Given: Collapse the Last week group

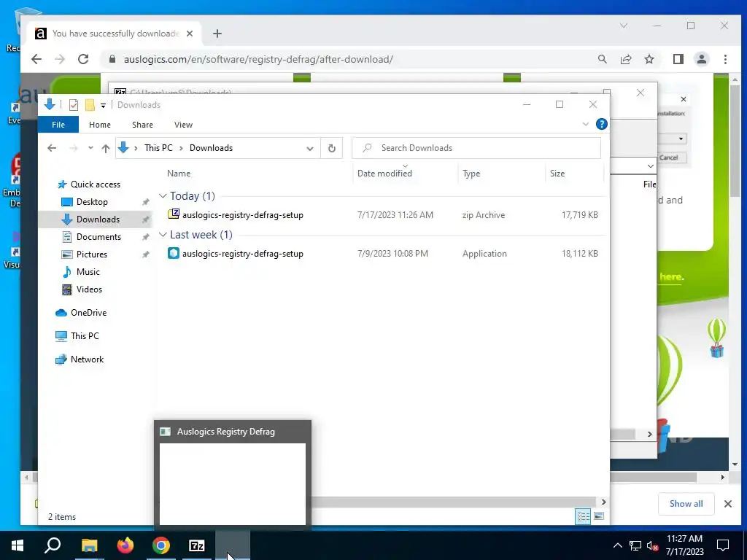Looking at the screenshot, I should (x=163, y=235).
